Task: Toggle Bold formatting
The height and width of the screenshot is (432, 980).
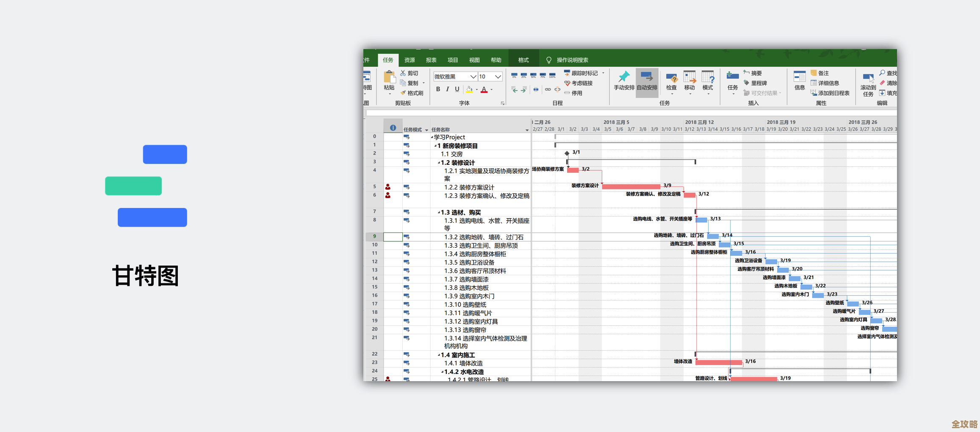Action: point(438,89)
